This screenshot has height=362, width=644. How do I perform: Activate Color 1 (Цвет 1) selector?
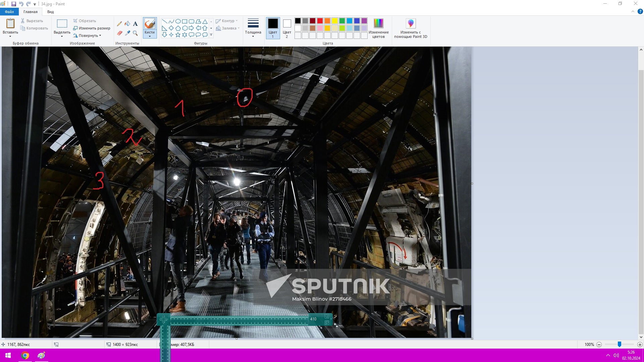coord(273,28)
